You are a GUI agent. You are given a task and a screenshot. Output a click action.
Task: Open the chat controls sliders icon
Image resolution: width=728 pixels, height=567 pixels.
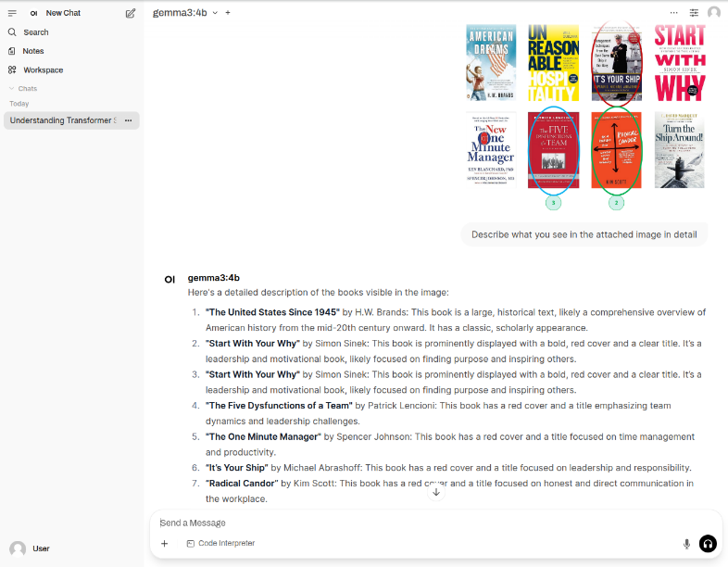(x=694, y=13)
